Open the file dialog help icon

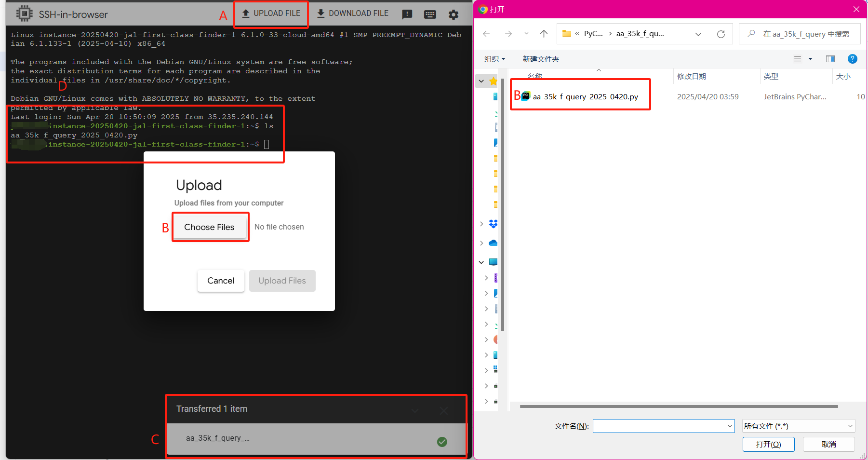pos(852,59)
